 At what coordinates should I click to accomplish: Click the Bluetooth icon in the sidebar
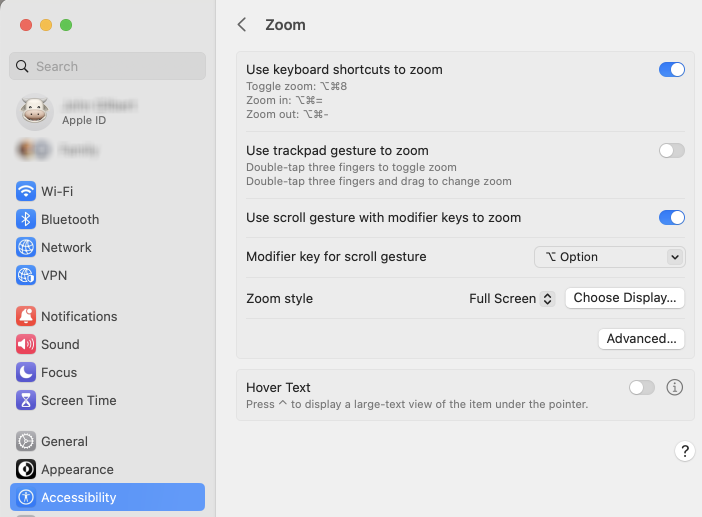26,219
